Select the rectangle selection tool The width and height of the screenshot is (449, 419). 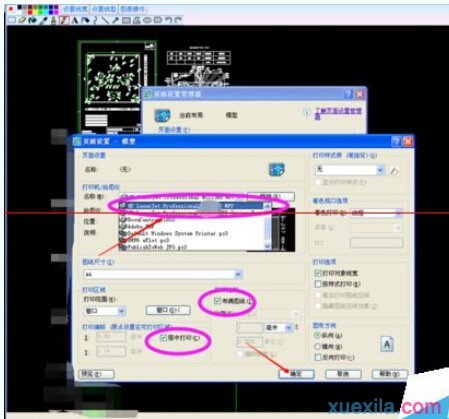[x=11, y=20]
